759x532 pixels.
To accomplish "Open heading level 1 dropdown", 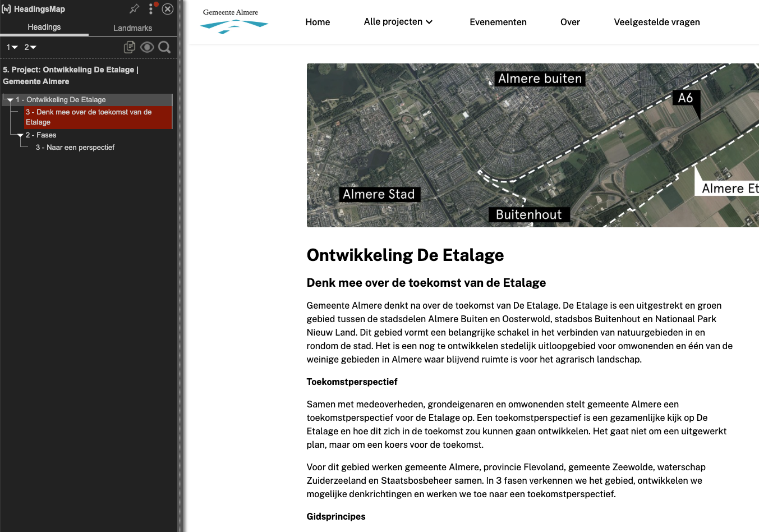I will pyautogui.click(x=12, y=47).
